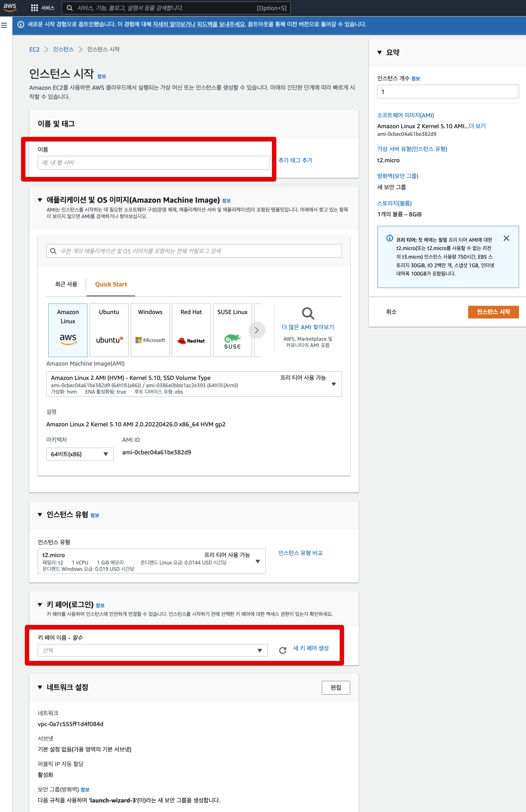
Task: Open the 키 페어 이름 selection dropdown
Action: point(152,650)
